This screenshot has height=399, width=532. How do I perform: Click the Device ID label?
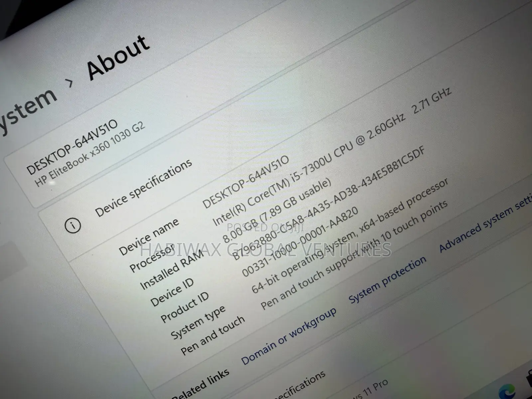pos(172,293)
